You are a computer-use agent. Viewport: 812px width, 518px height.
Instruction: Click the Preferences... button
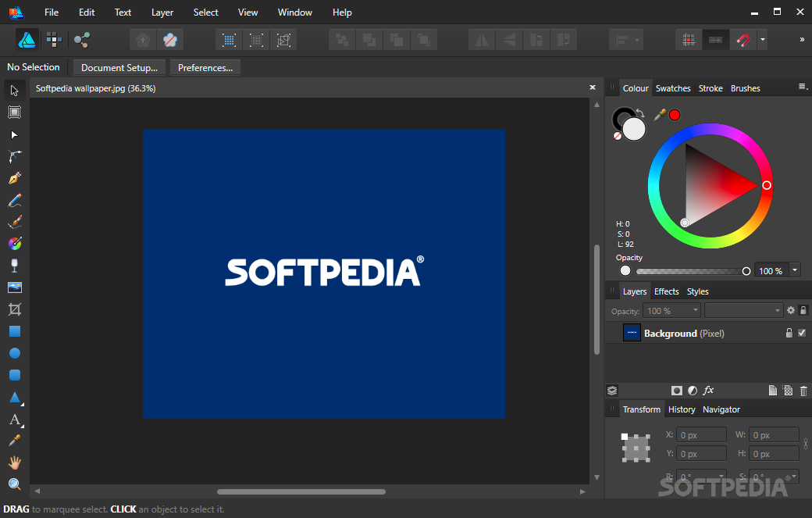click(205, 68)
